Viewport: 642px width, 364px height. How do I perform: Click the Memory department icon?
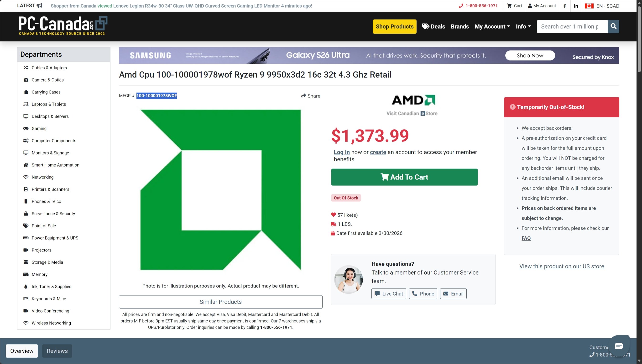(x=26, y=274)
